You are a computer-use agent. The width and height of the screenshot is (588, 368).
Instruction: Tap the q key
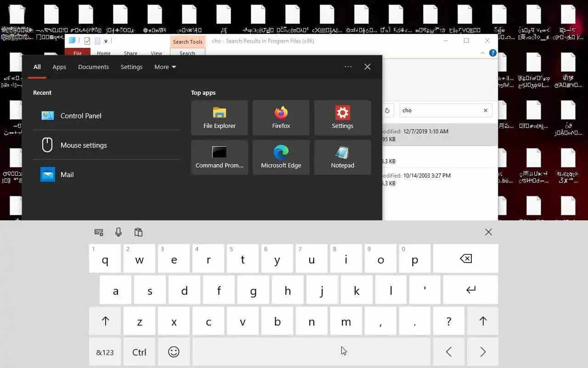[x=105, y=259]
